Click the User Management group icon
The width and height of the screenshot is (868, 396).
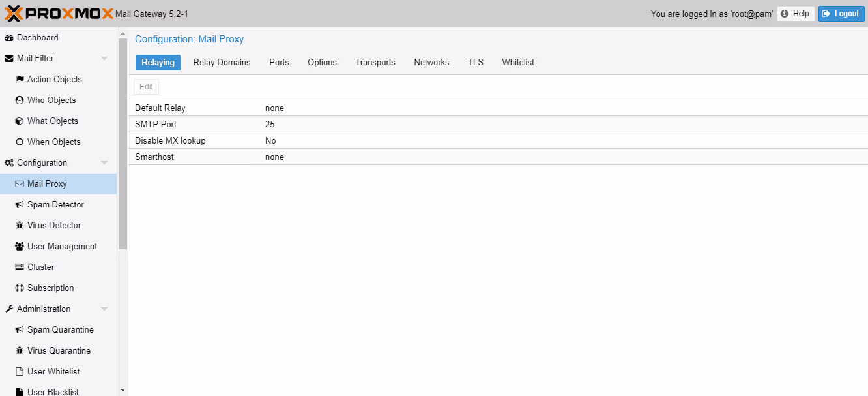click(x=19, y=246)
